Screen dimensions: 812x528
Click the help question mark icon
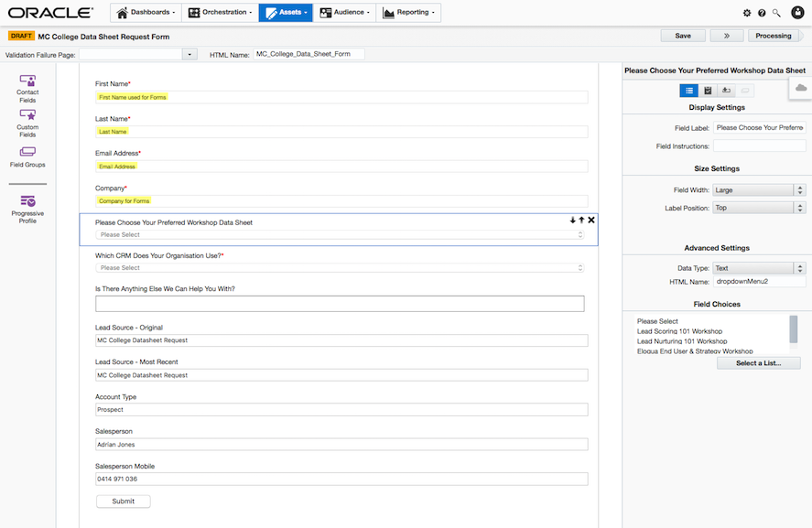(762, 13)
